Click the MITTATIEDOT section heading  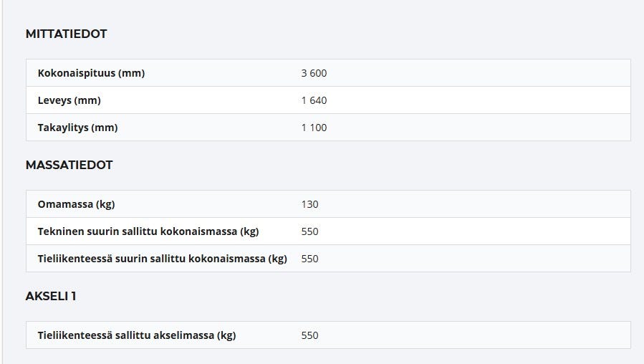click(66, 34)
